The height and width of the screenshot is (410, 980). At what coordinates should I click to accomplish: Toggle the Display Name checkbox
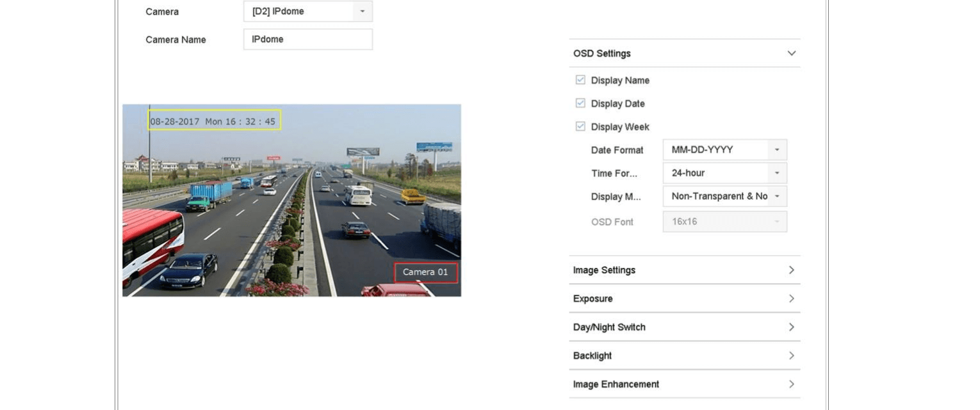click(x=580, y=80)
